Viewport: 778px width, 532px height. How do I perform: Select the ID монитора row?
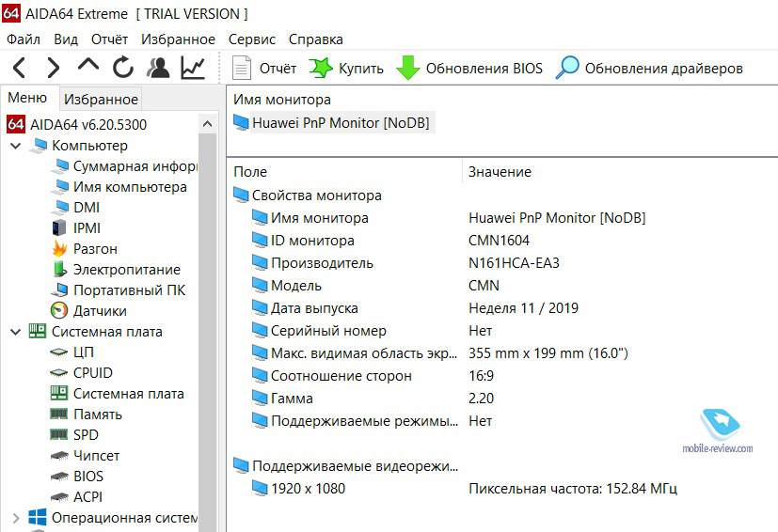[303, 241]
